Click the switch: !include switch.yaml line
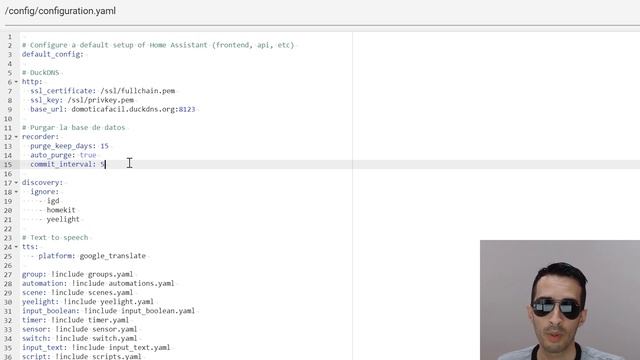 point(80,338)
